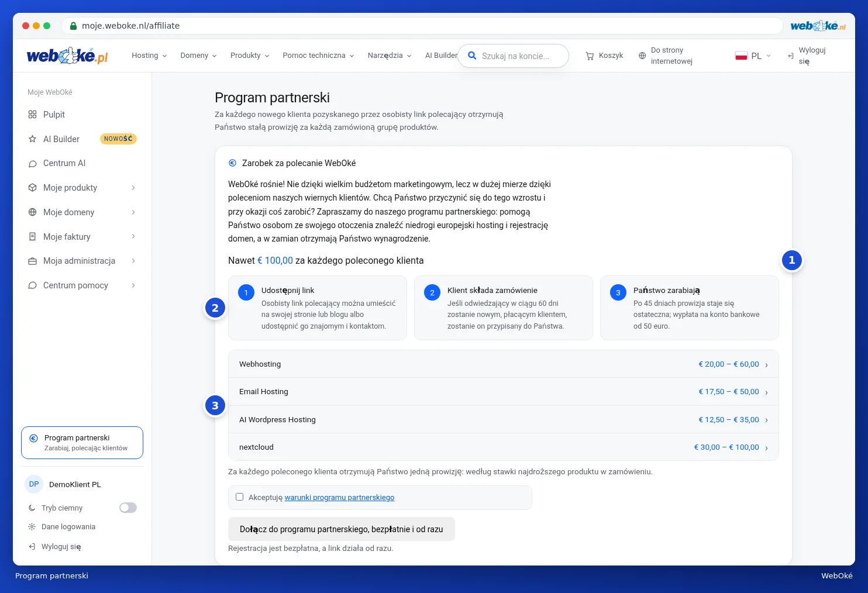Click the header Wyloguj się logout icon
Screen dimensions: 868x593
click(791, 56)
